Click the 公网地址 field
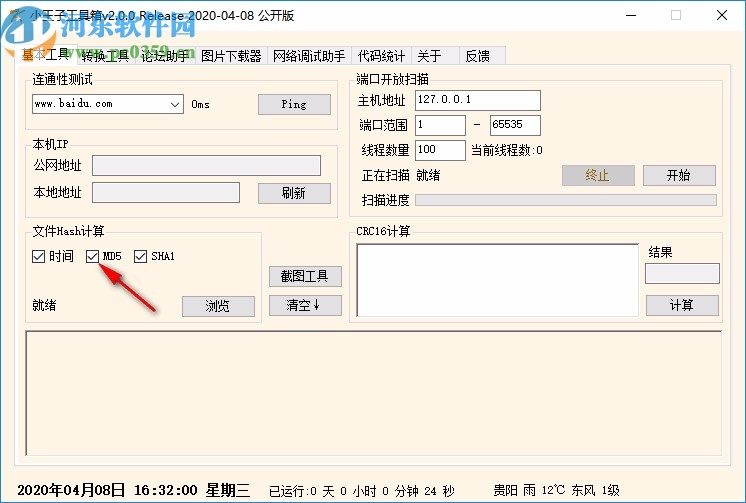 206,166
